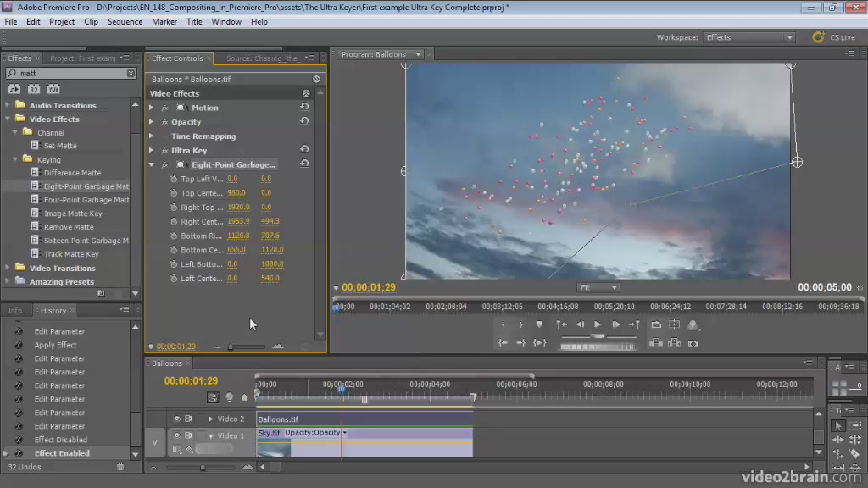Viewport: 868px width, 488px height.
Task: Reset the Eight-Point Garbage Matte effect
Action: click(304, 164)
